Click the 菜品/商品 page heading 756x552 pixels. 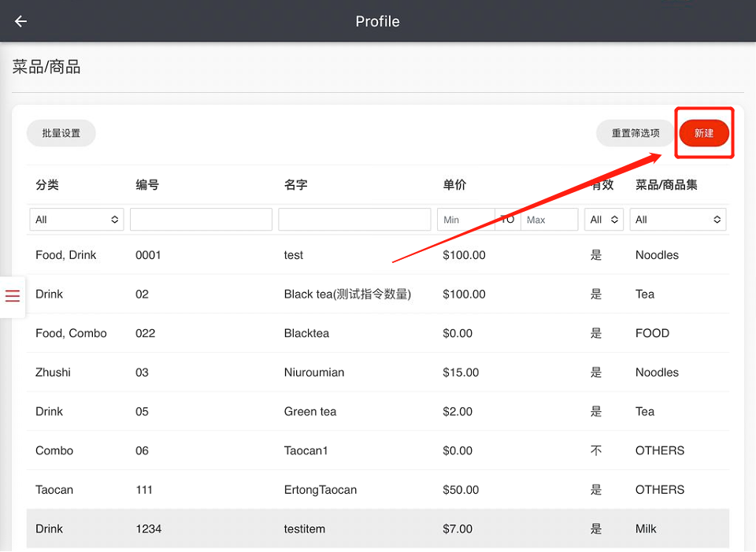point(46,66)
